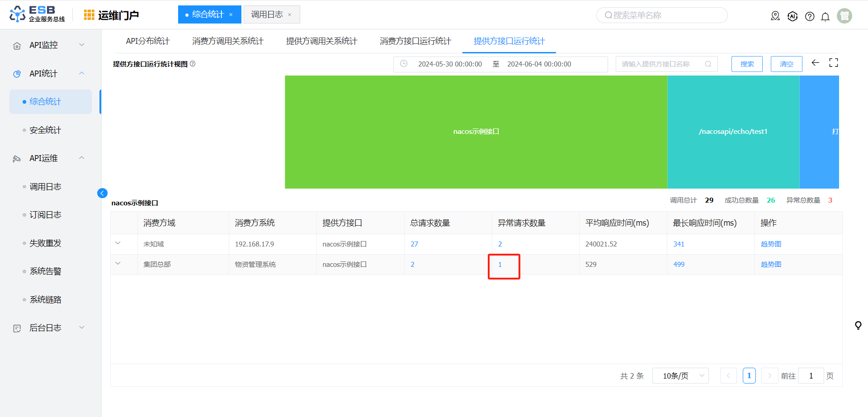This screenshot has width=868, height=417.
Task: Click the fullscreen icon for statistics view
Action: [834, 63]
